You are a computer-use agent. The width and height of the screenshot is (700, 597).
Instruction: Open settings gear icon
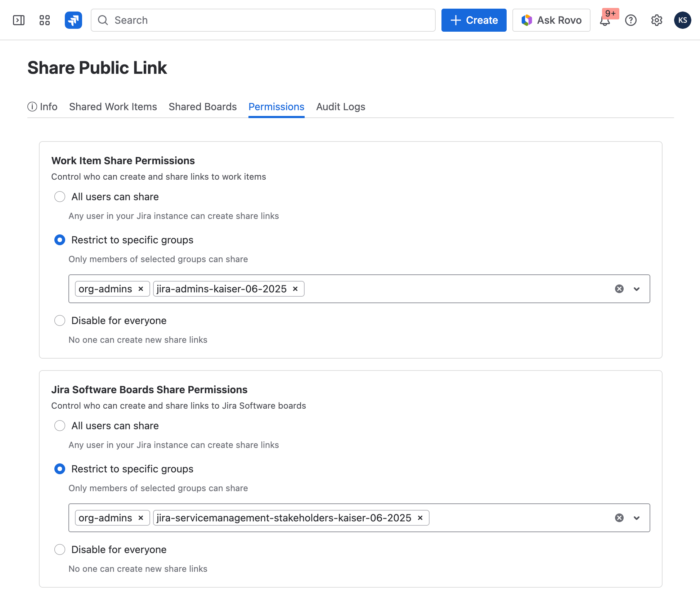(657, 20)
